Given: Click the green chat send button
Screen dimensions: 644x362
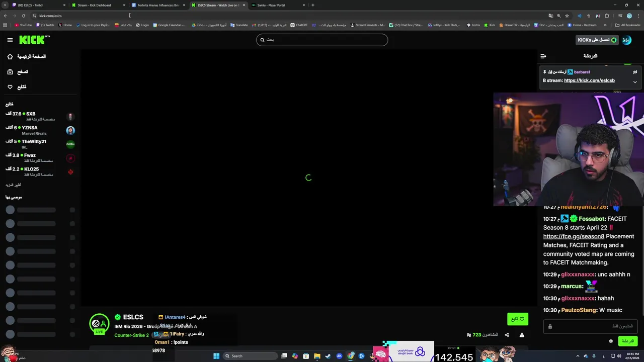Looking at the screenshot, I should [x=627, y=341].
